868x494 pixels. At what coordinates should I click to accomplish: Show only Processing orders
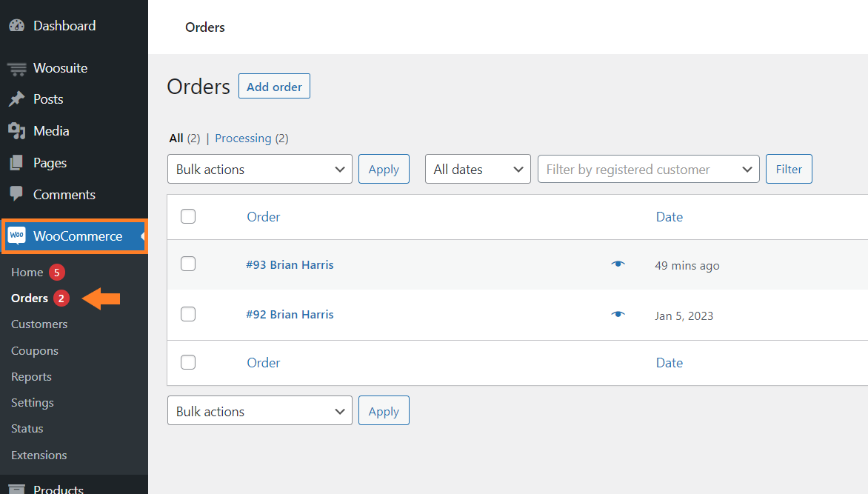243,138
